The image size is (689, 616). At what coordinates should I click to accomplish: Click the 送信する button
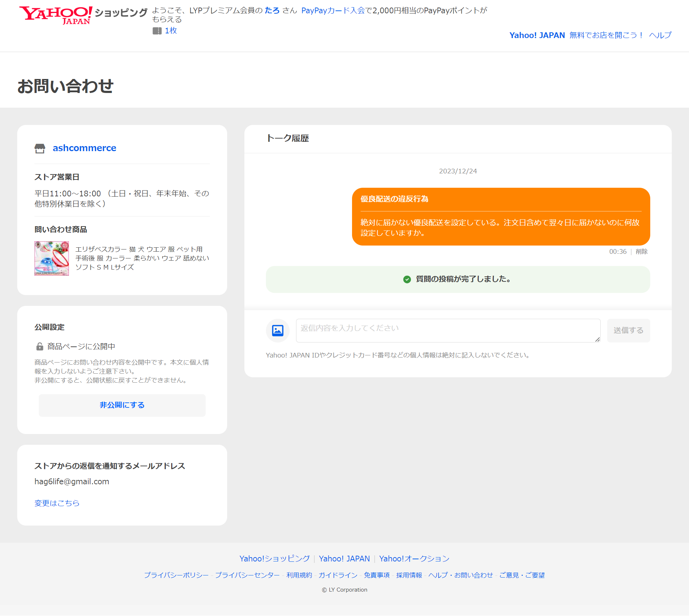click(628, 330)
